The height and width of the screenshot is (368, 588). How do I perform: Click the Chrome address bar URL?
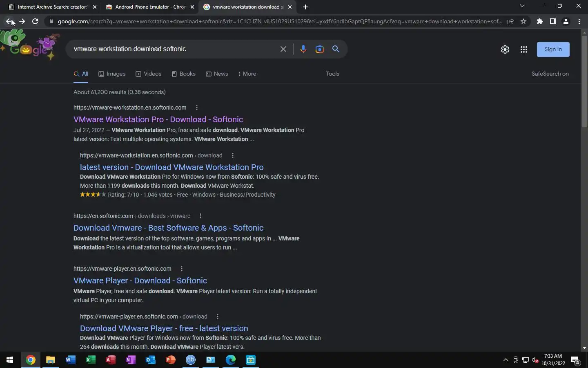pos(280,21)
